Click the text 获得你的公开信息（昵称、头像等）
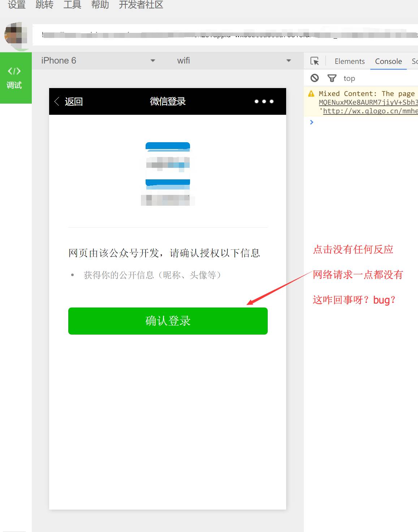 tap(152, 275)
